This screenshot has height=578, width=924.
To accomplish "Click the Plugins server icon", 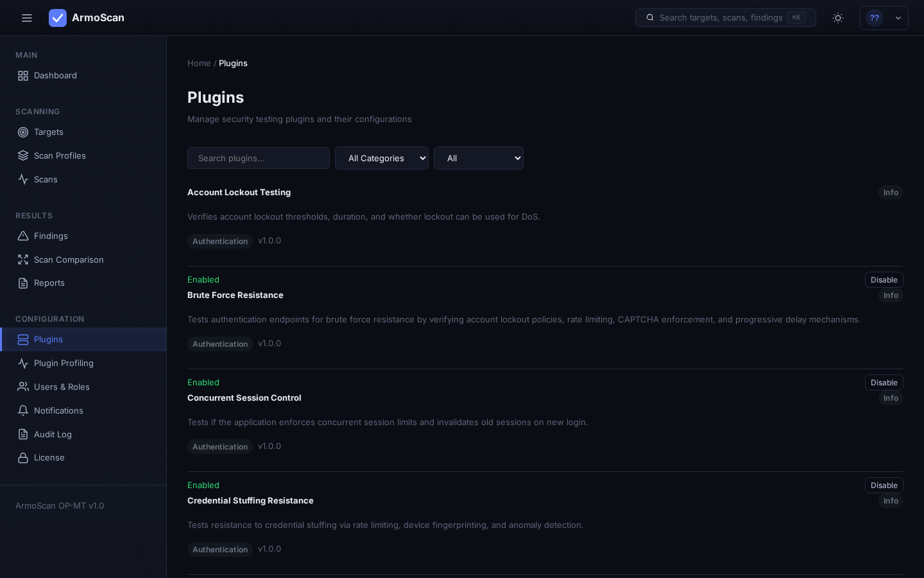I will [23, 340].
